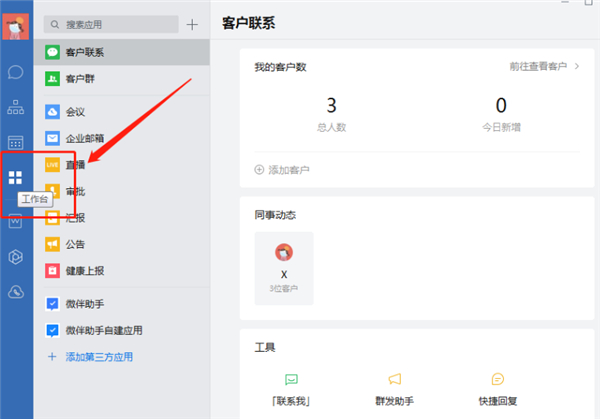Open the cloud drive icon in sidebar

(15, 291)
